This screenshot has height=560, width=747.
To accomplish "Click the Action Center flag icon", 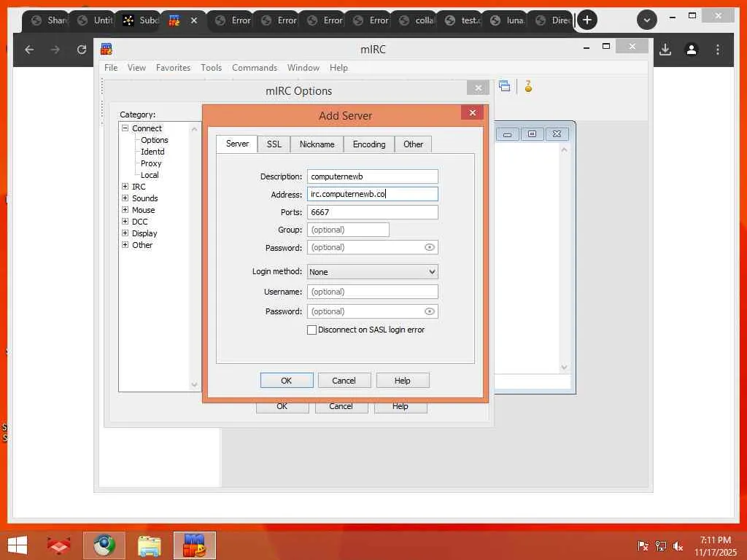I will [x=643, y=546].
